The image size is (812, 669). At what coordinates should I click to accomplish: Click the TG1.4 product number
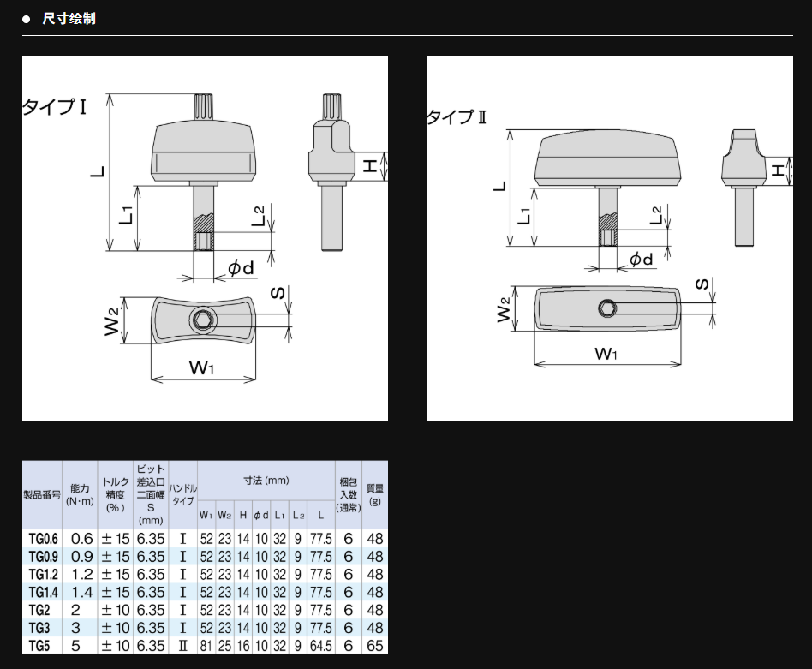click(x=43, y=592)
